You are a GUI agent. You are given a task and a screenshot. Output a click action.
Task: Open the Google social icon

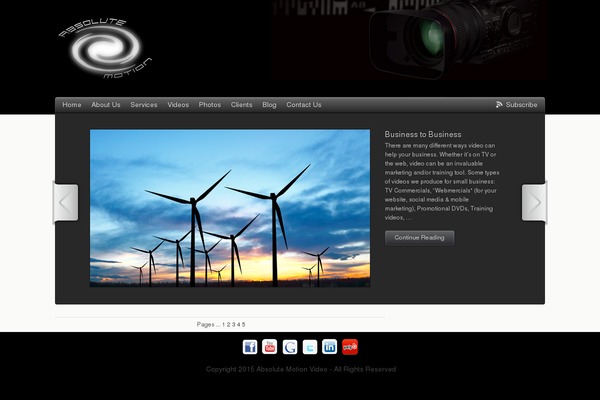pos(290,347)
